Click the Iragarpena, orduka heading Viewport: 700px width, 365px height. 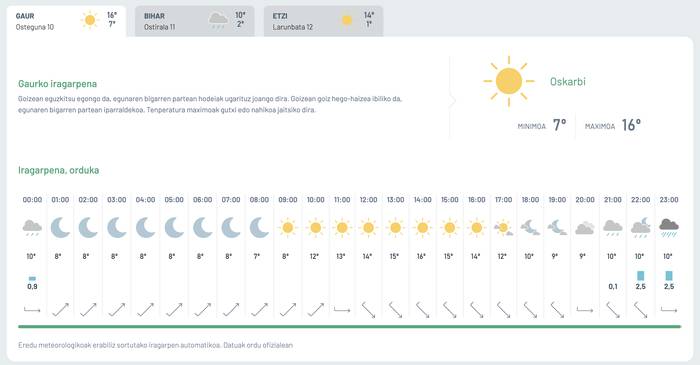tap(58, 170)
